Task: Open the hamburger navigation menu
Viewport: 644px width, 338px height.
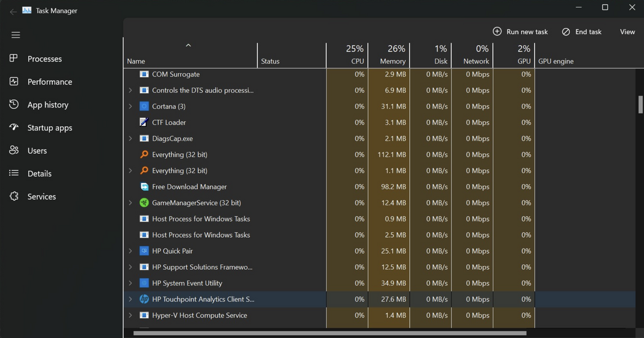Action: pos(16,35)
